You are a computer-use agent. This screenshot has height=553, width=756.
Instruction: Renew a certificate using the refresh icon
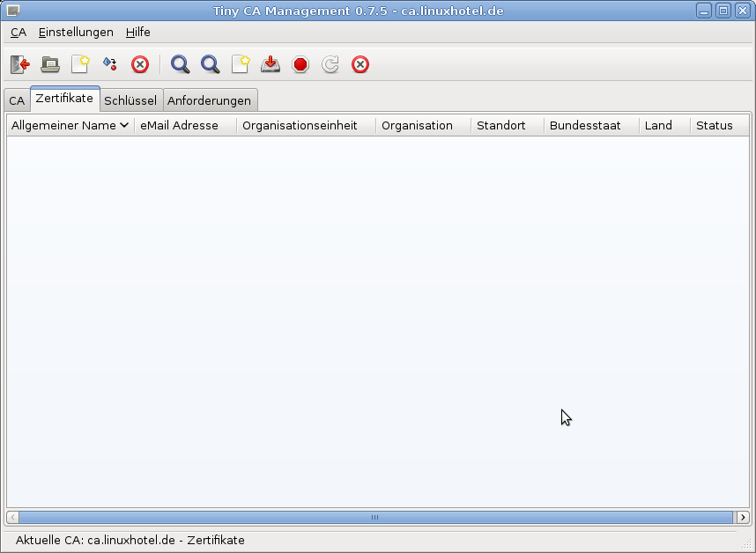330,64
